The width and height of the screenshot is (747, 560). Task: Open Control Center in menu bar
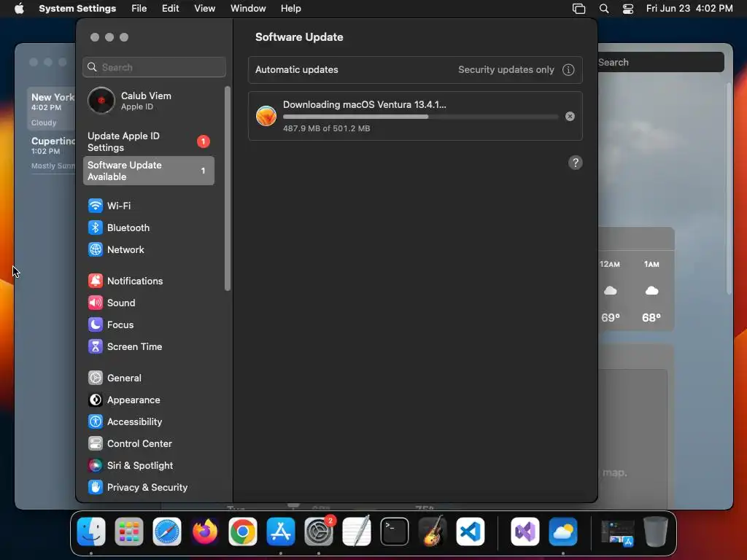pos(628,9)
